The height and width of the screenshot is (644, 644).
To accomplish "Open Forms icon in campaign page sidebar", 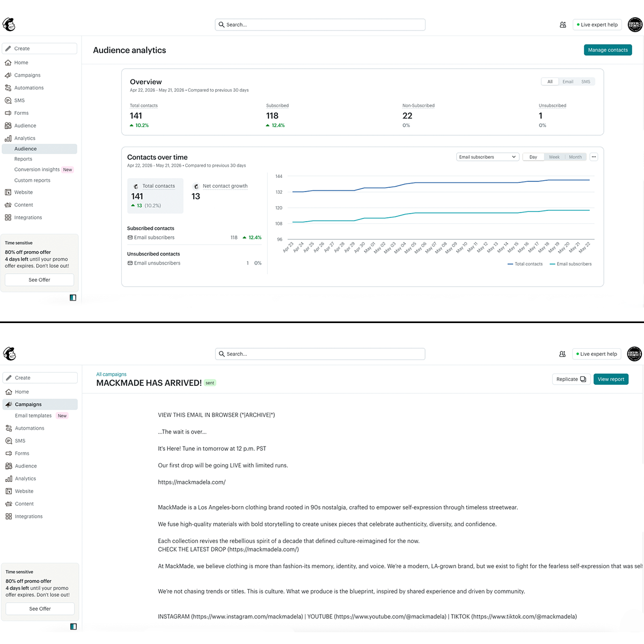I will pos(9,453).
